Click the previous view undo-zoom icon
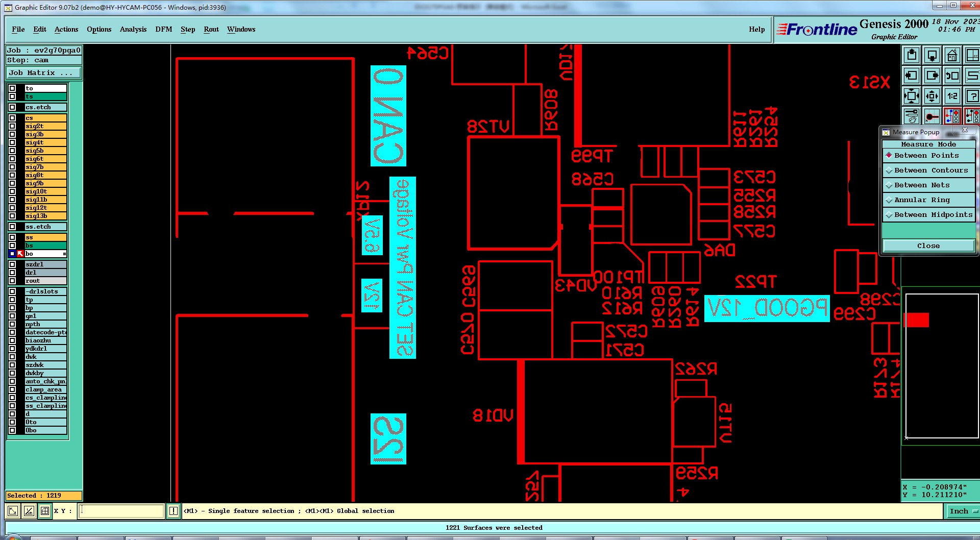This screenshot has height=540, width=980. pyautogui.click(x=952, y=76)
